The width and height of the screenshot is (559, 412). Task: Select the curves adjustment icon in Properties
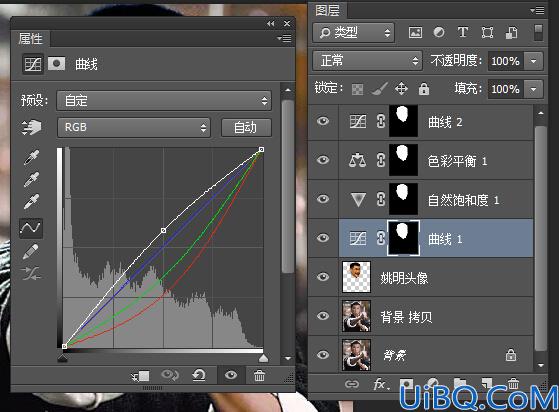tap(33, 64)
